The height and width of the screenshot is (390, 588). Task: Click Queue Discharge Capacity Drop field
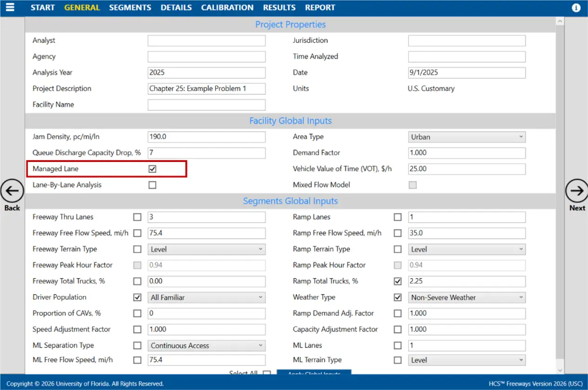[x=207, y=153]
